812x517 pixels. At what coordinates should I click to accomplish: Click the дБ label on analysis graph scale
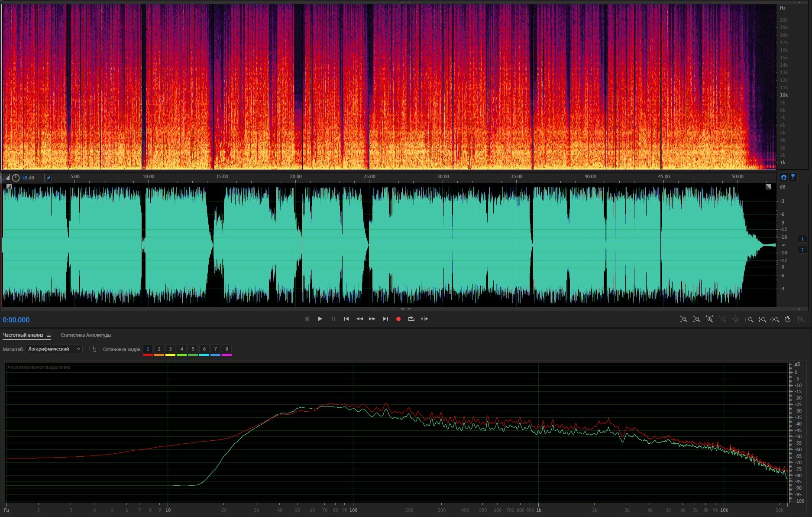click(x=797, y=364)
